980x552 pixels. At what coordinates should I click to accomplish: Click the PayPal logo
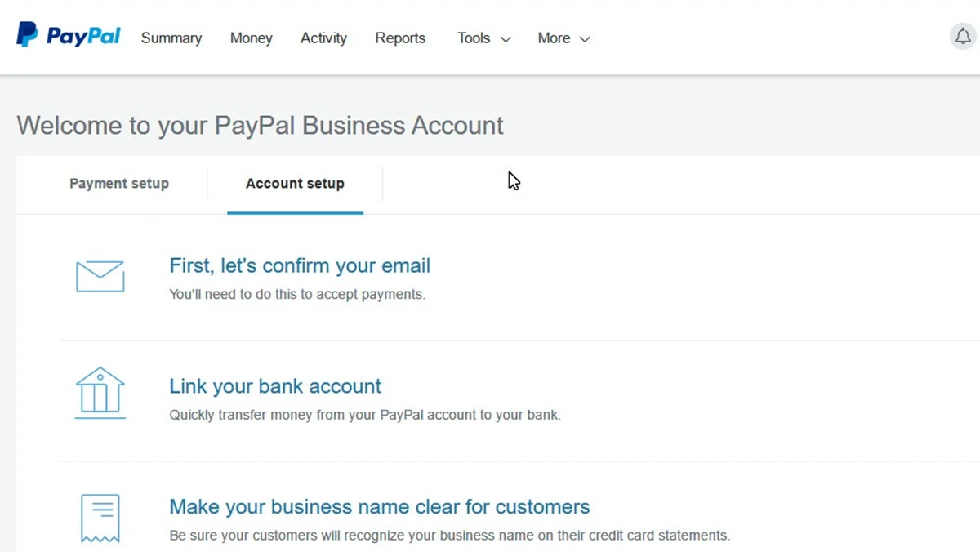69,35
